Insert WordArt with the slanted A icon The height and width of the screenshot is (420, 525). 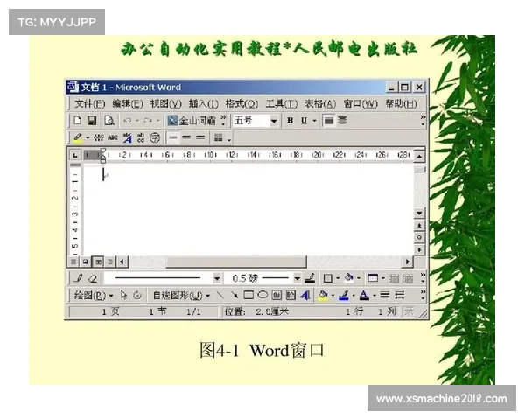[305, 295]
